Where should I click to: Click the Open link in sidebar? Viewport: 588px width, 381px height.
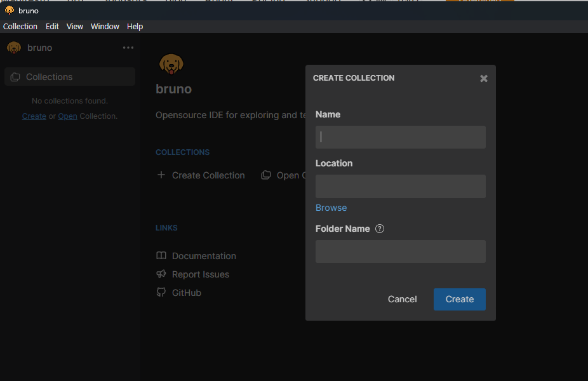(x=67, y=116)
